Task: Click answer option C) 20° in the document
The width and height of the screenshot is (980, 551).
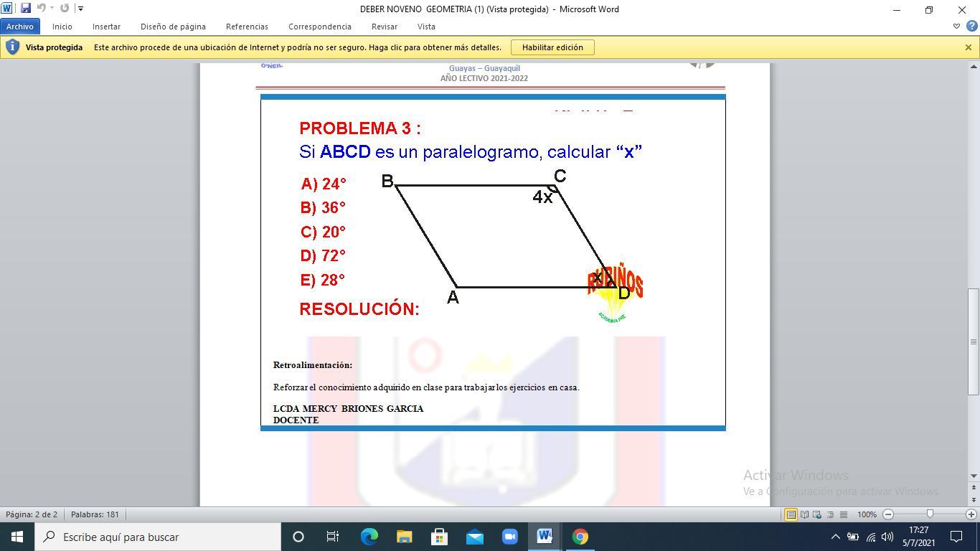Action: pos(323,232)
